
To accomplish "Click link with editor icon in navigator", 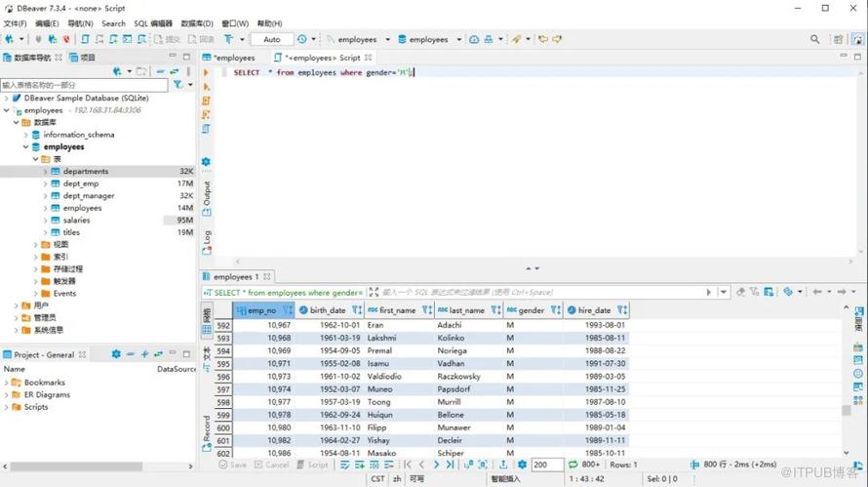I will coord(175,71).
